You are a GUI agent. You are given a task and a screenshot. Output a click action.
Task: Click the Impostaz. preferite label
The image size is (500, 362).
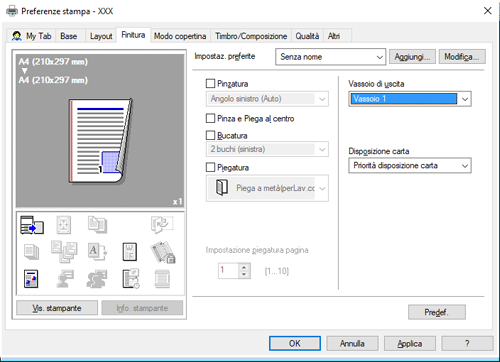pos(225,56)
